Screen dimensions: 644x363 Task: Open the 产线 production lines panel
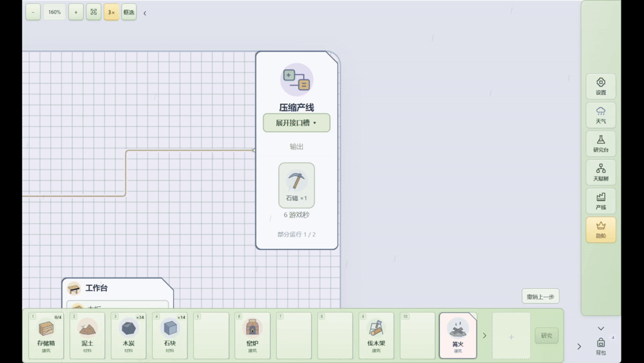(x=601, y=201)
